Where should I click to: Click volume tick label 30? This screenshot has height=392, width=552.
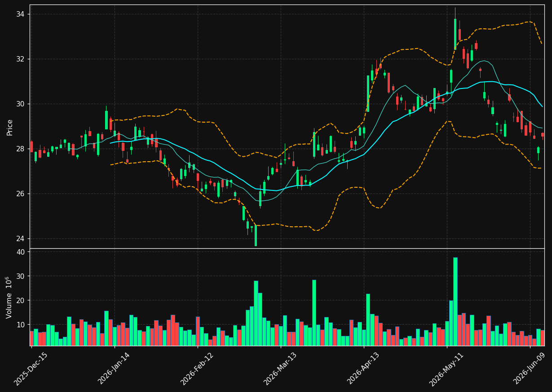(21, 277)
